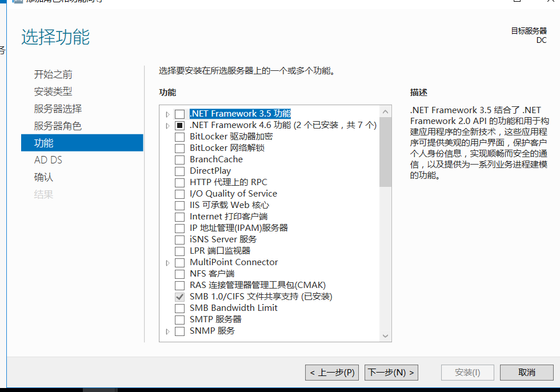Tick the BranchCache checkbox
This screenshot has width=560, height=392.
pyautogui.click(x=179, y=159)
